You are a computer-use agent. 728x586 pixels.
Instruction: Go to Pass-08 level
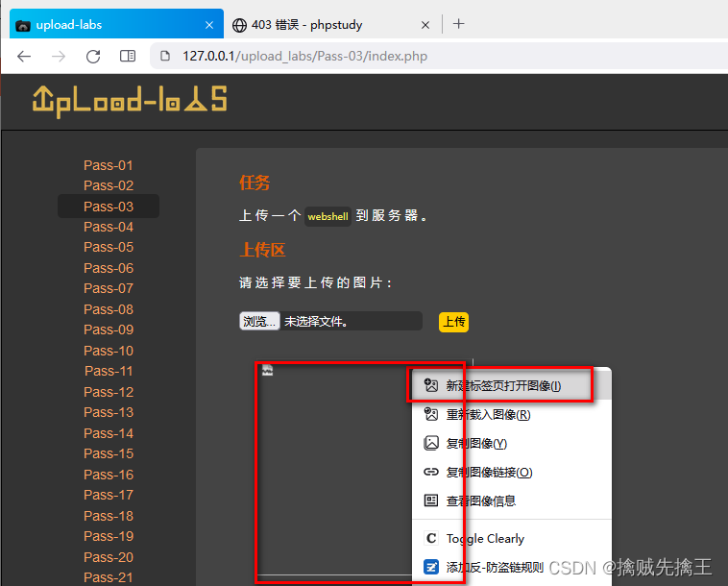109,309
